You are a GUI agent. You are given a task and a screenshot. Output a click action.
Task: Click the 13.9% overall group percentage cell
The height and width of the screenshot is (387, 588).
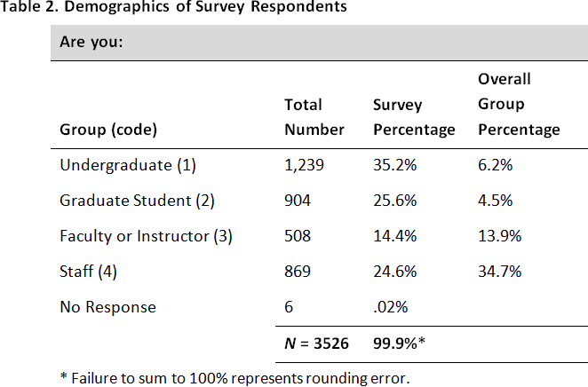tap(498, 236)
